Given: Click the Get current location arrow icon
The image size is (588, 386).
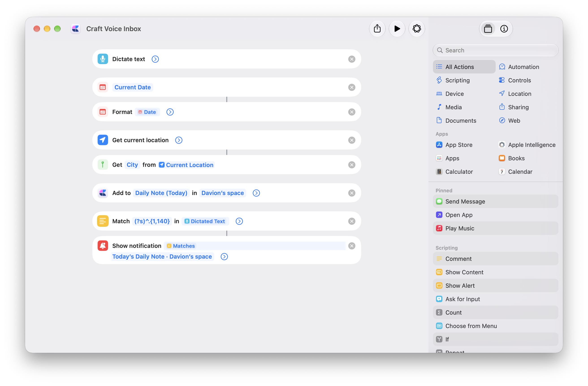Looking at the screenshot, I should tap(103, 140).
